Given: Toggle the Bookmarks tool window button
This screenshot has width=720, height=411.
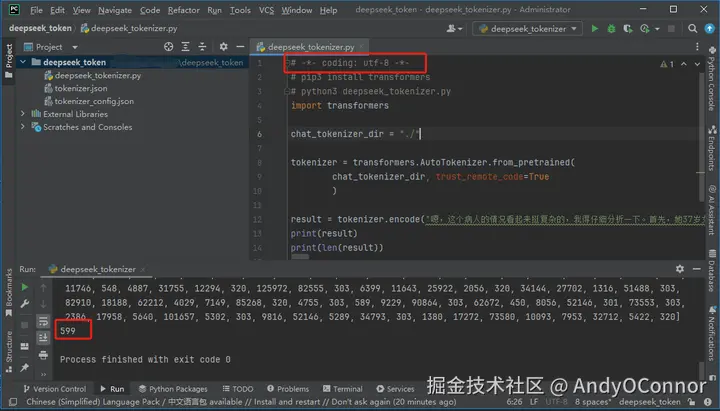Looking at the screenshot, I should (x=8, y=293).
